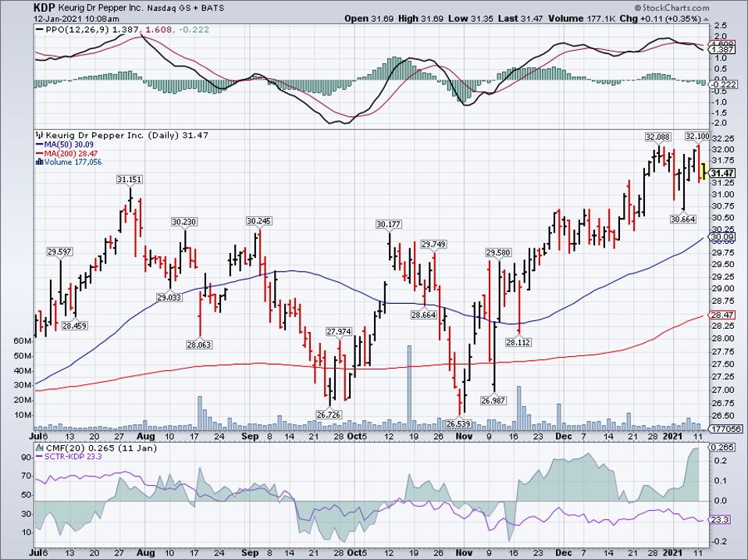
Task: Click the 29.033 low price label
Action: (169, 297)
